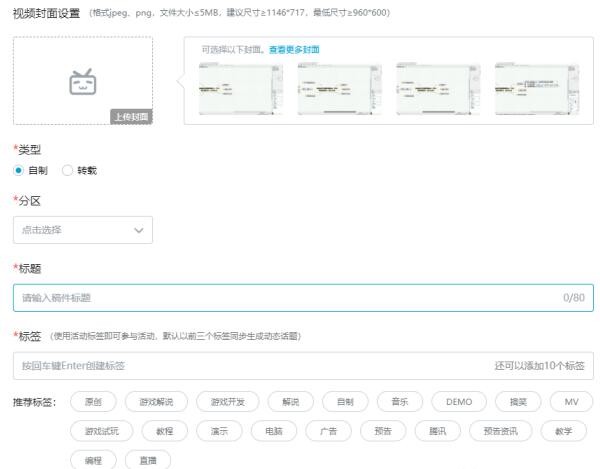The height and width of the screenshot is (469, 600).
Task: Add the 游戏解说 recommended tag
Action: pos(156,402)
